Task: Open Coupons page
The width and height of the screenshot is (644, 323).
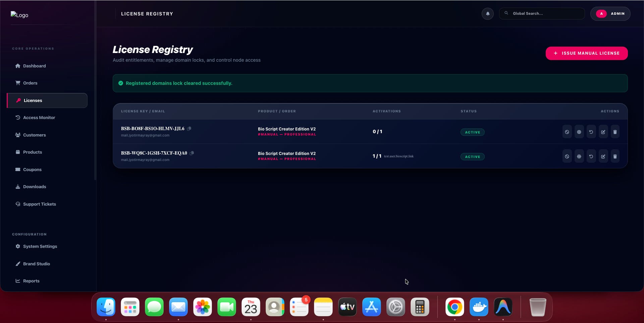Action: click(47, 170)
